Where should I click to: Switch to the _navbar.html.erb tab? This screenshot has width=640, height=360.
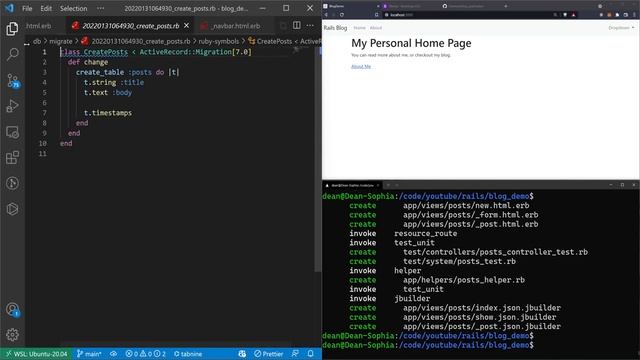[x=236, y=25]
